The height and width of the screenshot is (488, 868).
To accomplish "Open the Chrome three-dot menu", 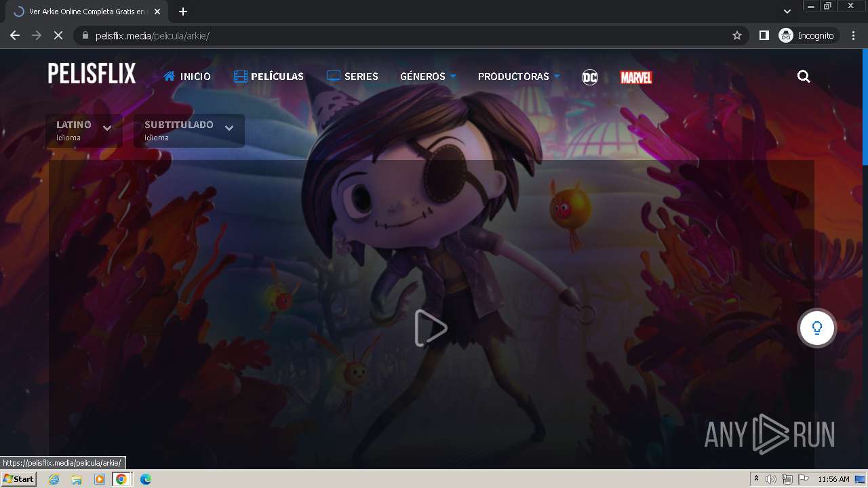I will point(854,35).
